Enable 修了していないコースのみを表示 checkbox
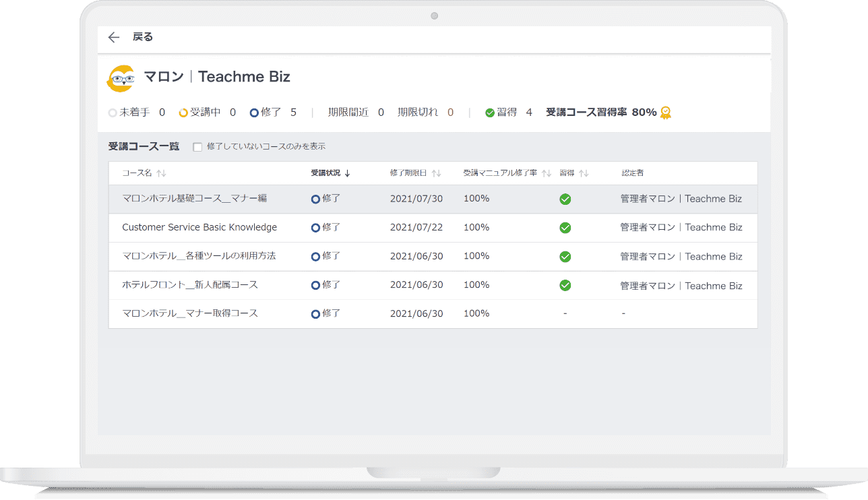Viewport: 868px width, 500px height. tap(197, 147)
